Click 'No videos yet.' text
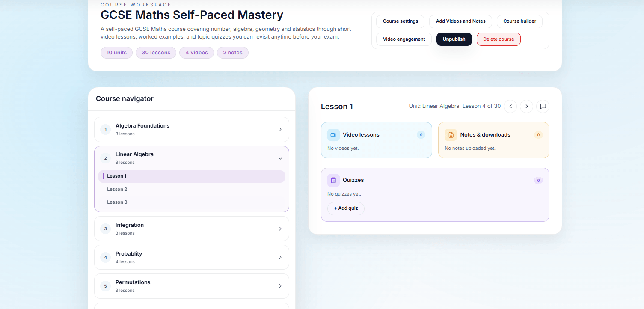 [343, 149]
